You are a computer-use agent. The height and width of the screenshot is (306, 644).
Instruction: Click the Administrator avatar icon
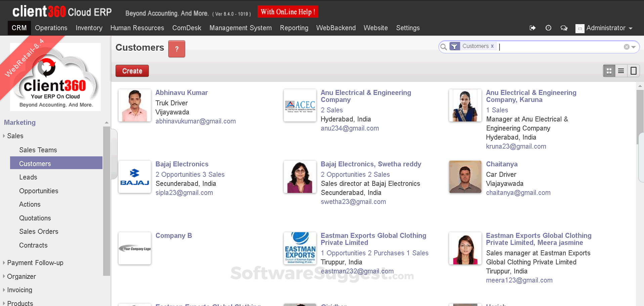(580, 29)
